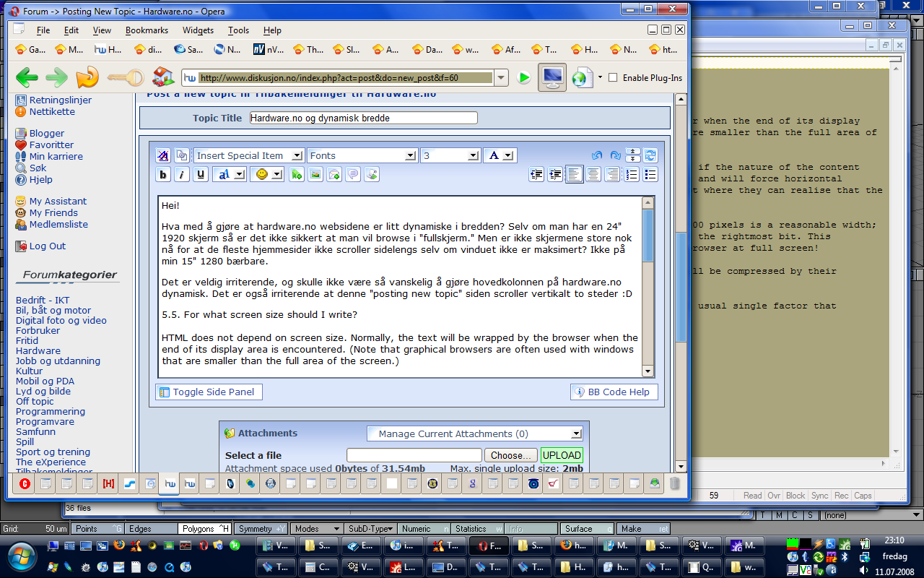Open the Insert Special Item dropdown

point(248,155)
